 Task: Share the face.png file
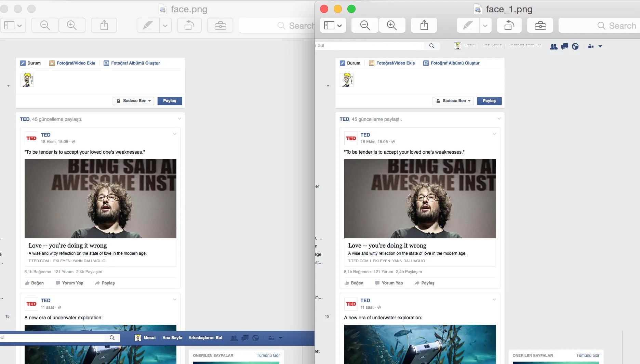click(104, 25)
